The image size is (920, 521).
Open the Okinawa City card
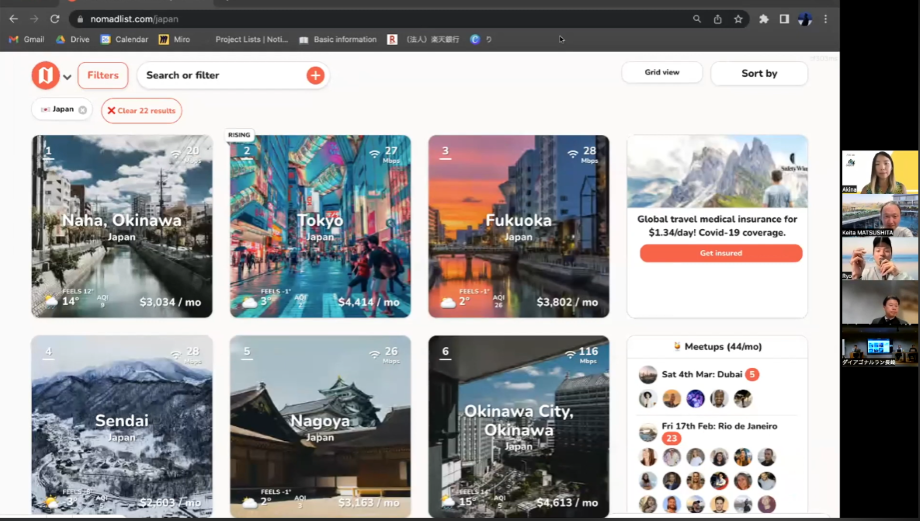519,427
